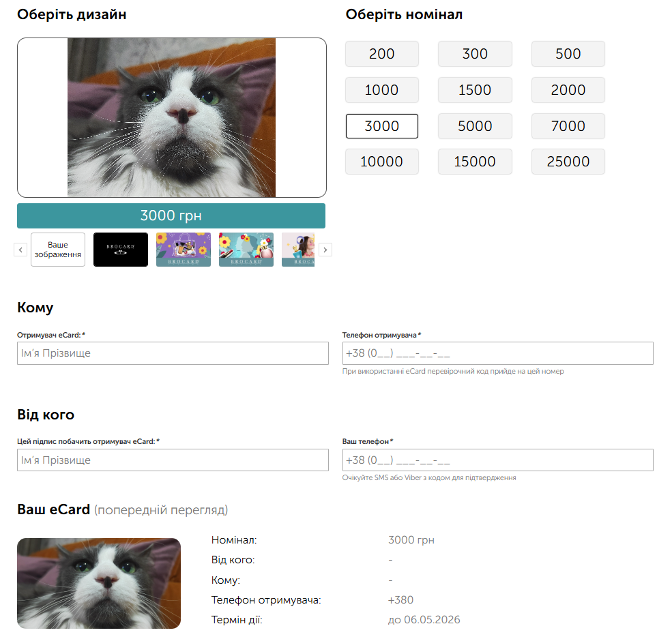This screenshot has height=639, width=672.
Task: Click the recipient phone field 'Телефон отримувача'
Action: pyautogui.click(x=497, y=353)
